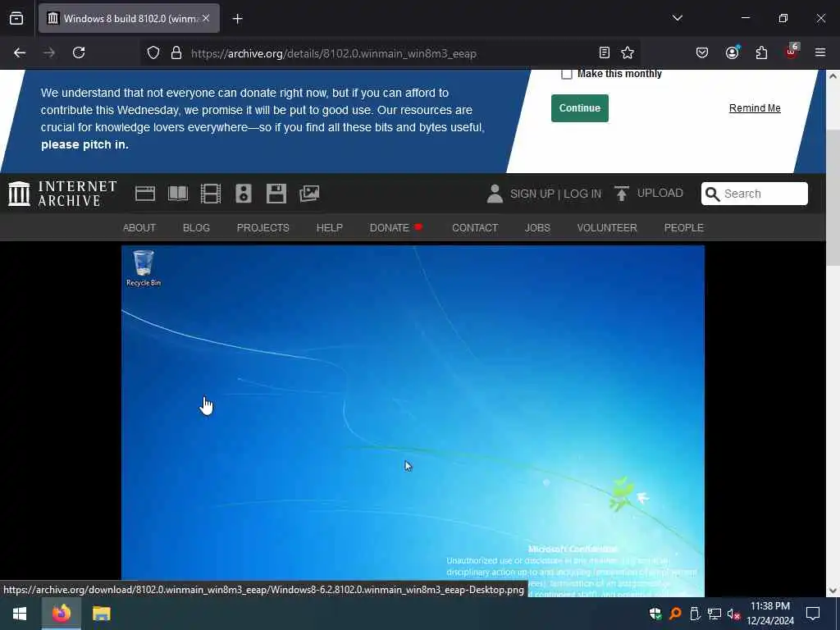Click Firefox in the taskbar

point(61,614)
